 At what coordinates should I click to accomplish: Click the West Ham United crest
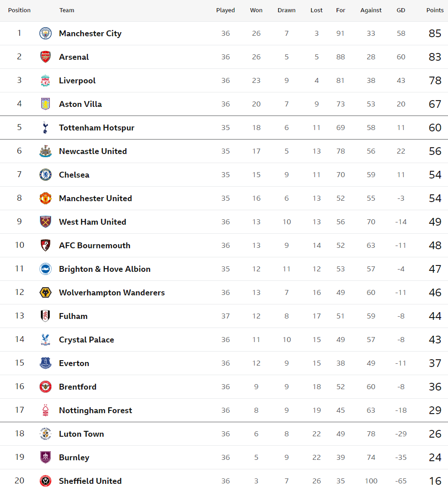(x=45, y=222)
